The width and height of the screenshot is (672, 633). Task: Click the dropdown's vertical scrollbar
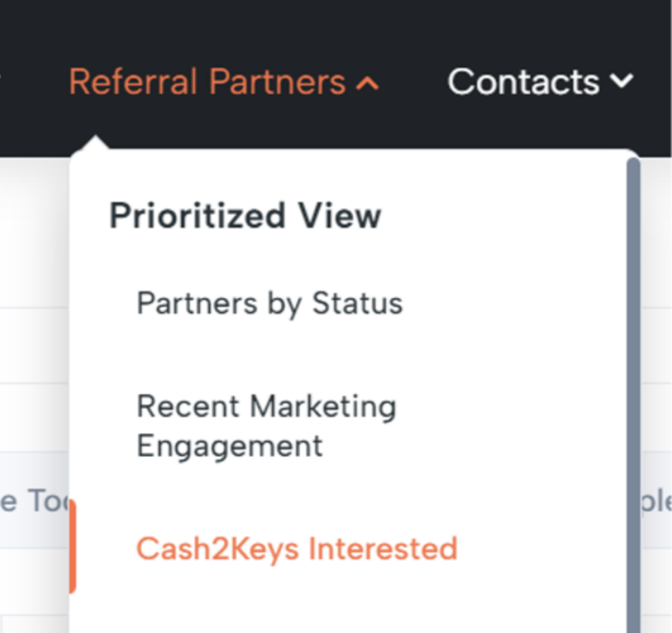633,394
